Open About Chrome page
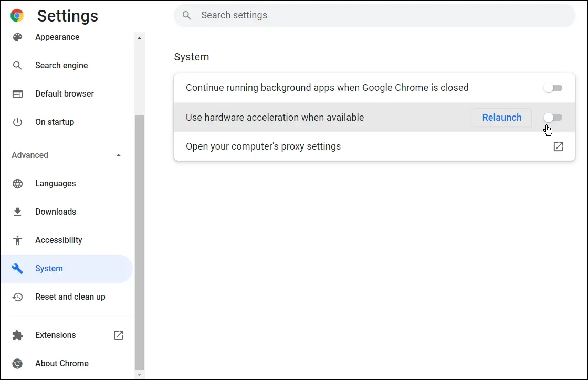 tap(67, 364)
